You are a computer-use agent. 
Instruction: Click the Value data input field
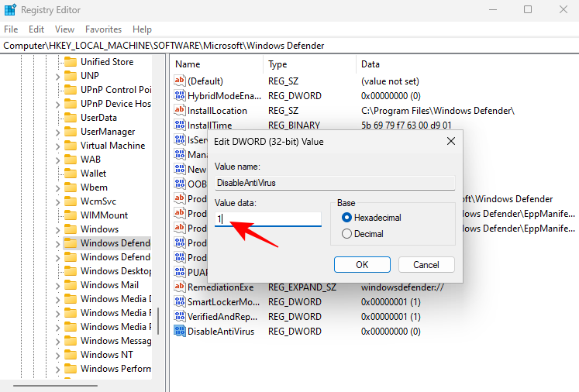267,219
